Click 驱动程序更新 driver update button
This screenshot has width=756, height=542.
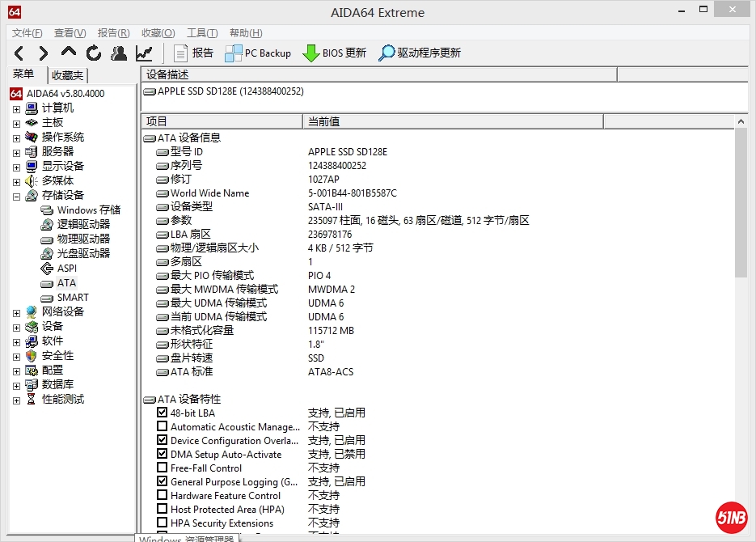[x=420, y=53]
